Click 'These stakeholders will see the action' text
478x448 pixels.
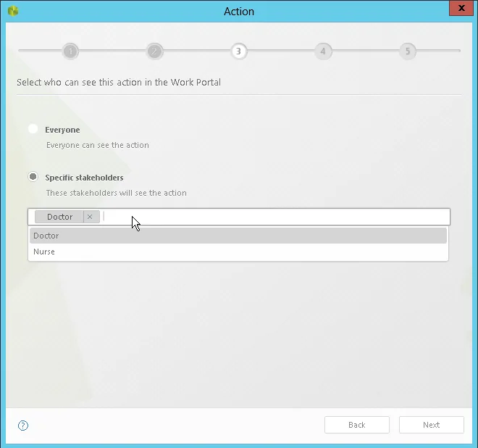pyautogui.click(x=117, y=193)
